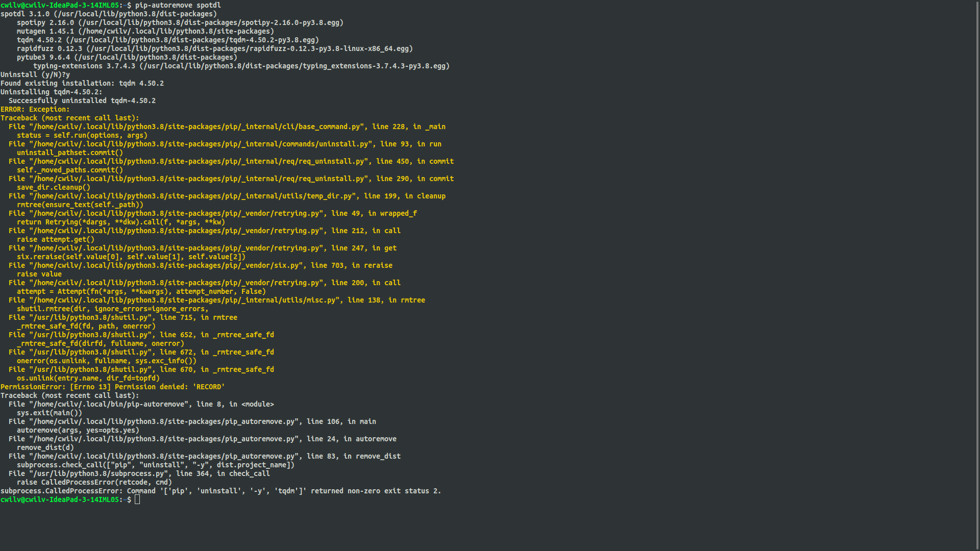The image size is (980, 551).
Task: Click the 'Uninstalling tqdm-4.50.2:' line
Action: point(51,92)
